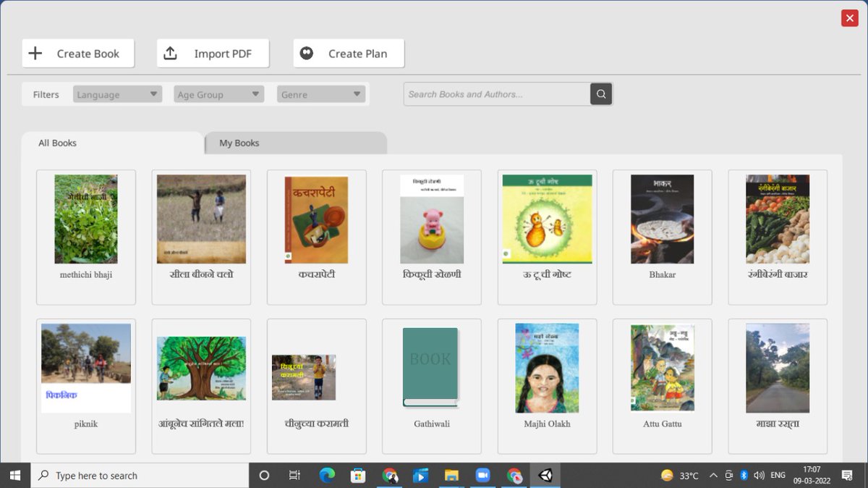This screenshot has width=868, height=488.
Task: Open the Windows Start menu
Action: point(14,476)
